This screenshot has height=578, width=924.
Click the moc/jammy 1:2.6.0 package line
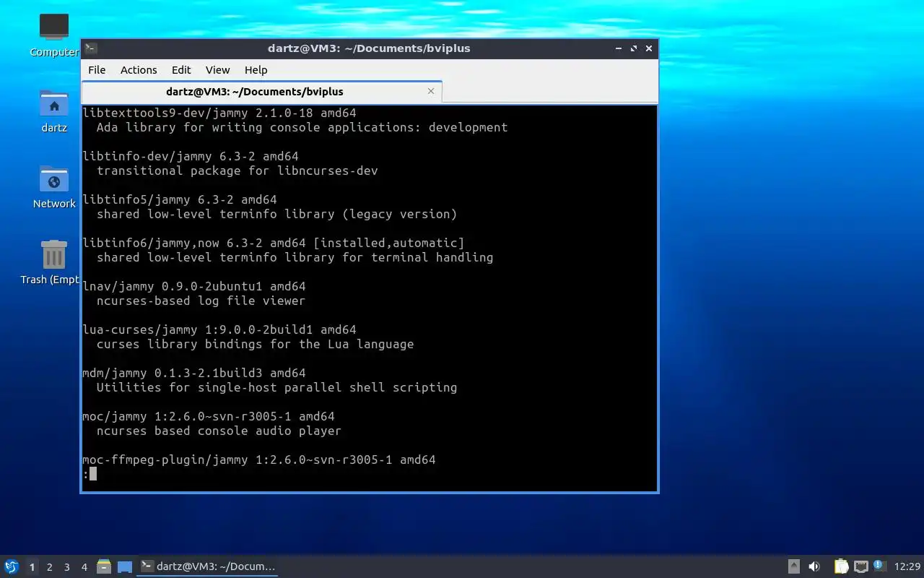pos(209,416)
